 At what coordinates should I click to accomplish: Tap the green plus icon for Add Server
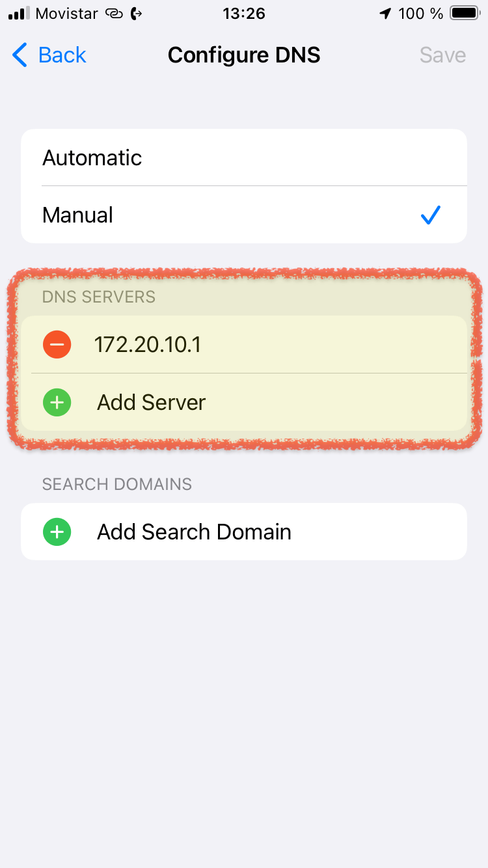pos(57,402)
